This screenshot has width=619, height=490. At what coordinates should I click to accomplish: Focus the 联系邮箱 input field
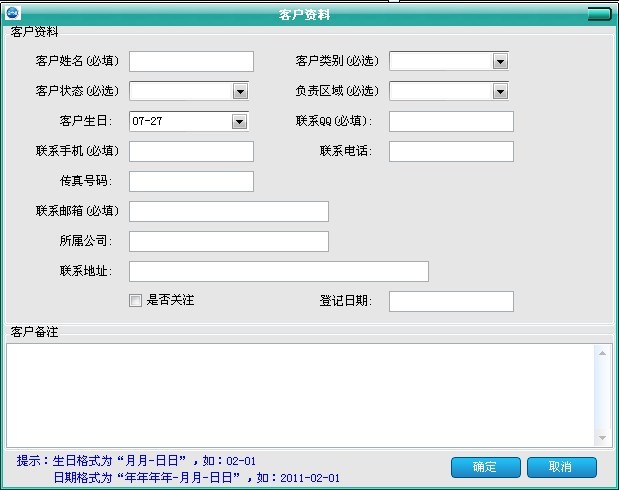point(229,211)
